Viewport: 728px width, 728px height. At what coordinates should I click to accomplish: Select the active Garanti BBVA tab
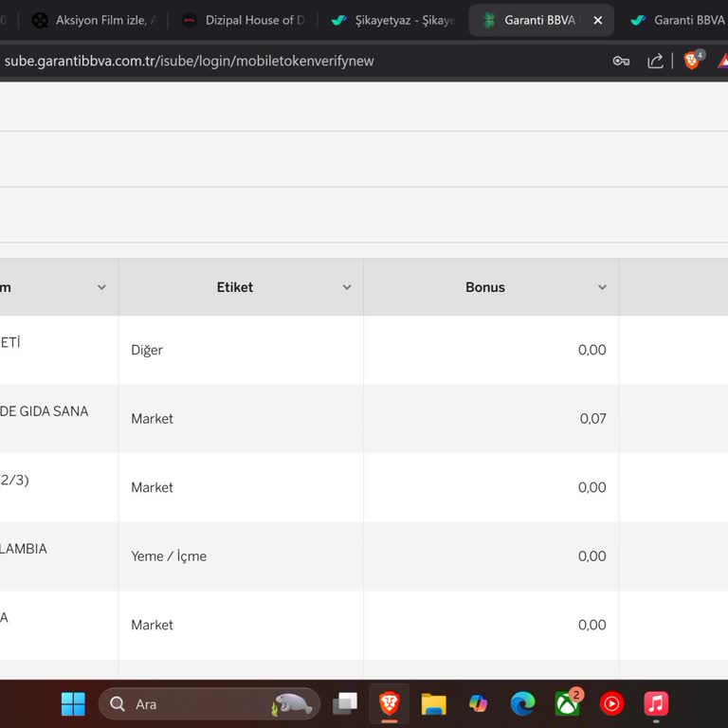(x=539, y=21)
